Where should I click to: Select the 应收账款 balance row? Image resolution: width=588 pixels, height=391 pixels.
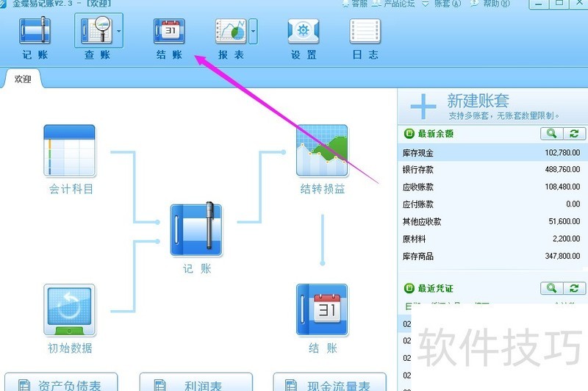click(492, 187)
